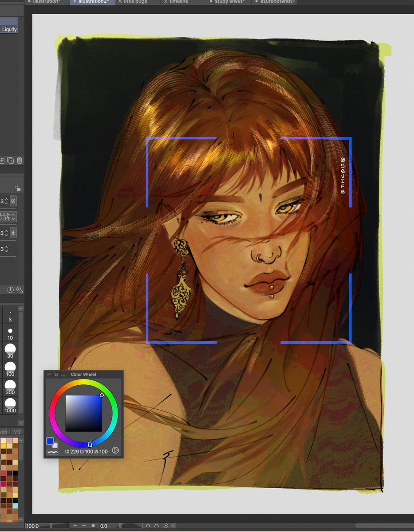Screen dimensions: 414x532
Task: Select the transparent color strip
Action: [x=52, y=452]
